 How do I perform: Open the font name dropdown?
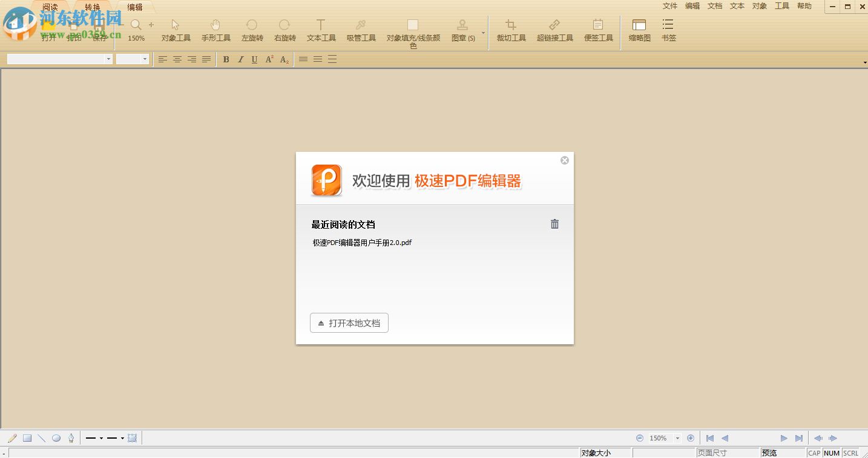point(109,59)
